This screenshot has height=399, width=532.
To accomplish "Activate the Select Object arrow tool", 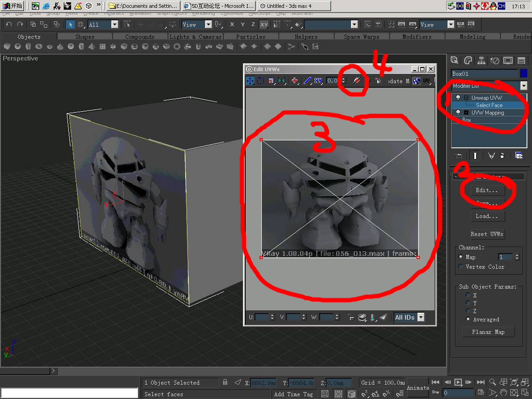I will [x=70, y=24].
